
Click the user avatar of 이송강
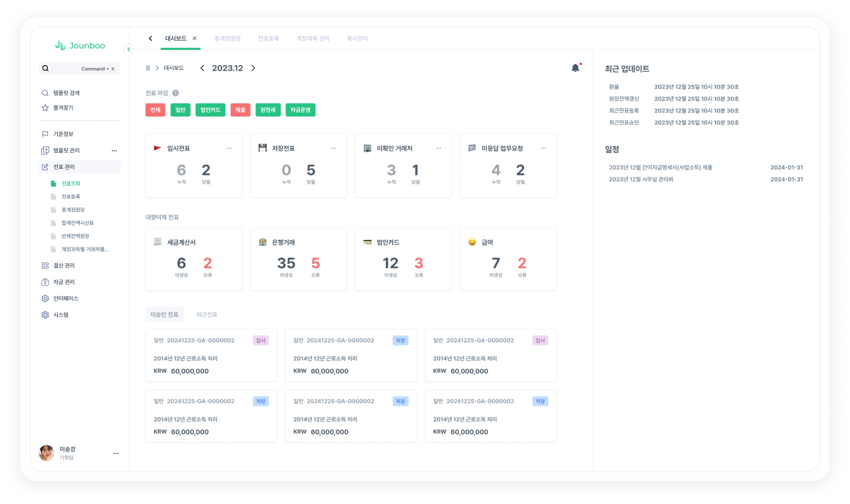[47, 453]
